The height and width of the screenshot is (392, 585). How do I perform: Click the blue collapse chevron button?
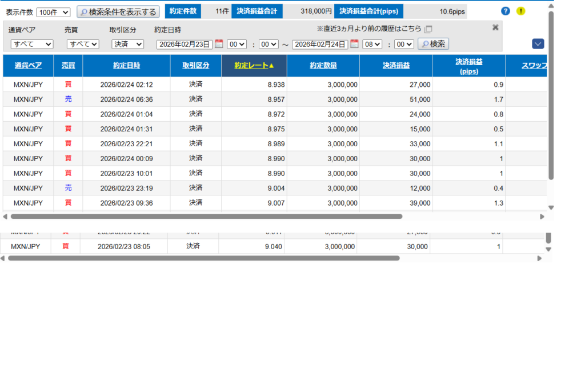(538, 44)
